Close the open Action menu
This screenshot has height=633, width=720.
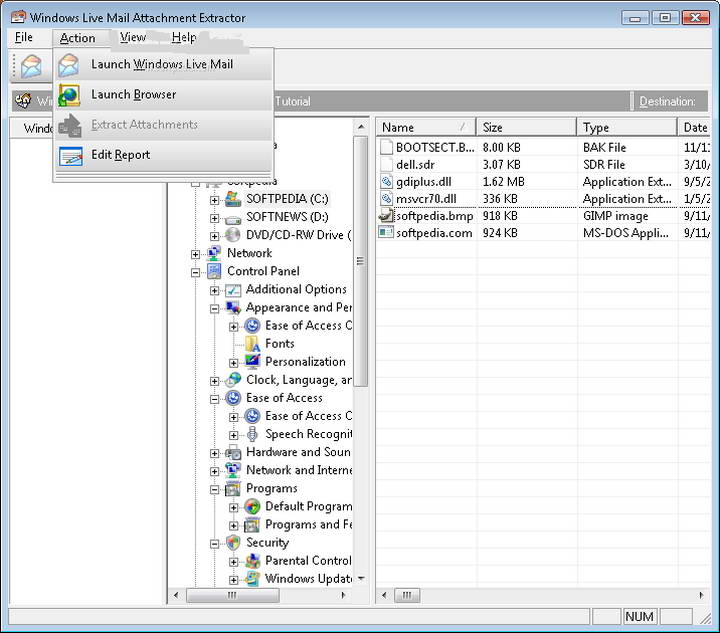pyautogui.click(x=78, y=38)
